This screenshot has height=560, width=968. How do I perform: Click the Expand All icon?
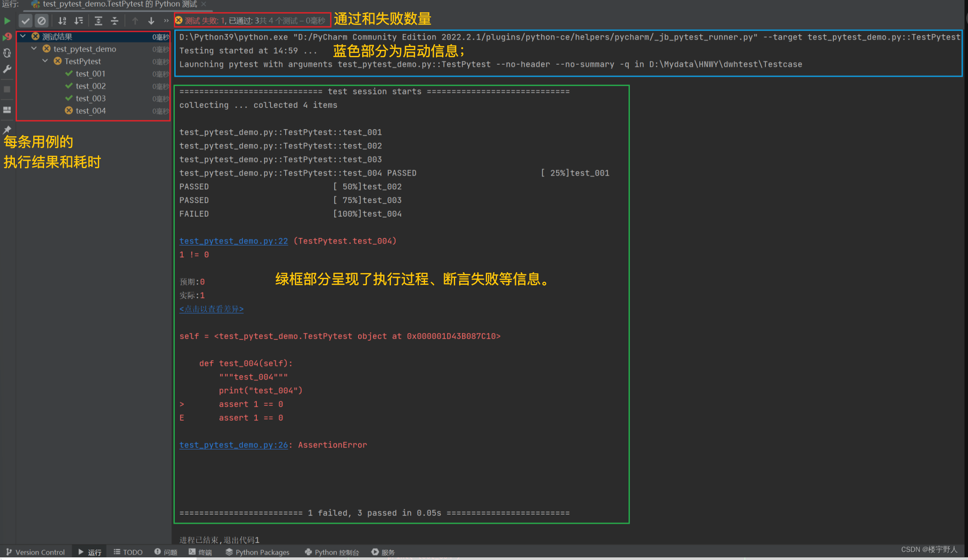(x=98, y=21)
